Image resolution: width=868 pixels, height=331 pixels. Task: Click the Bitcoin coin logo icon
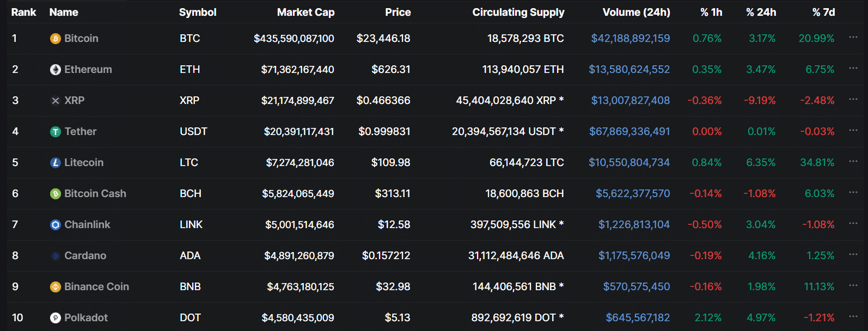(x=56, y=39)
